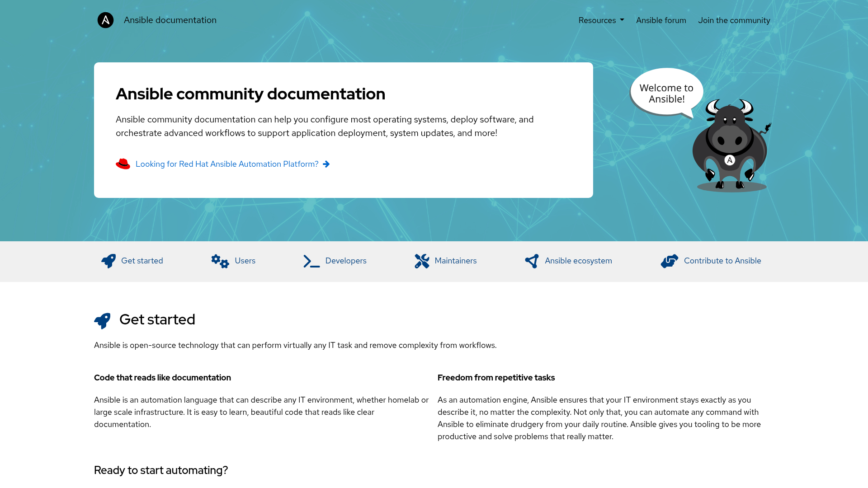Click the Ansible logo in the header

pyautogui.click(x=105, y=20)
